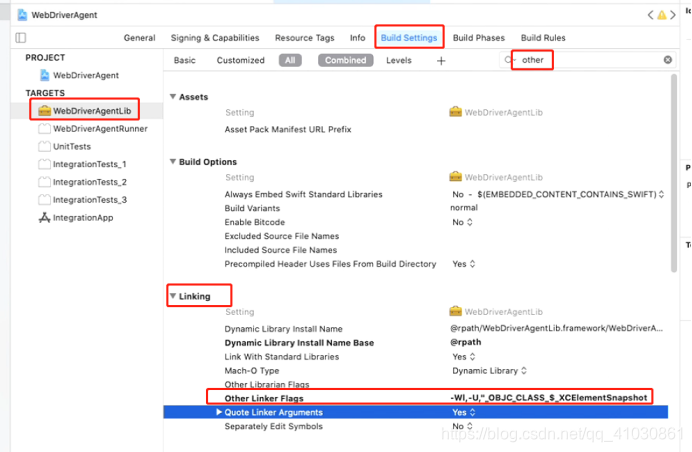Open the Build Phases tab

coord(479,38)
